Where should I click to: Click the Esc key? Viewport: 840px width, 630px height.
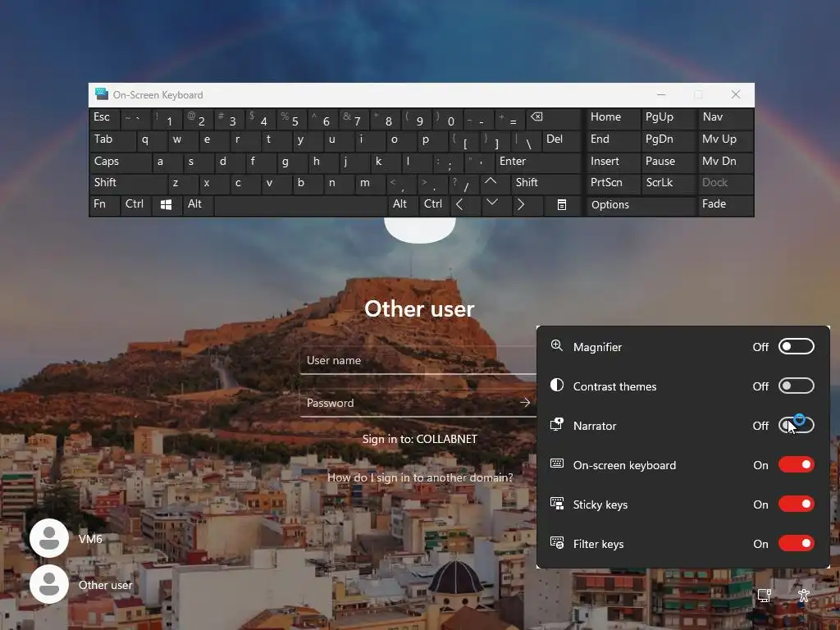coord(104,118)
